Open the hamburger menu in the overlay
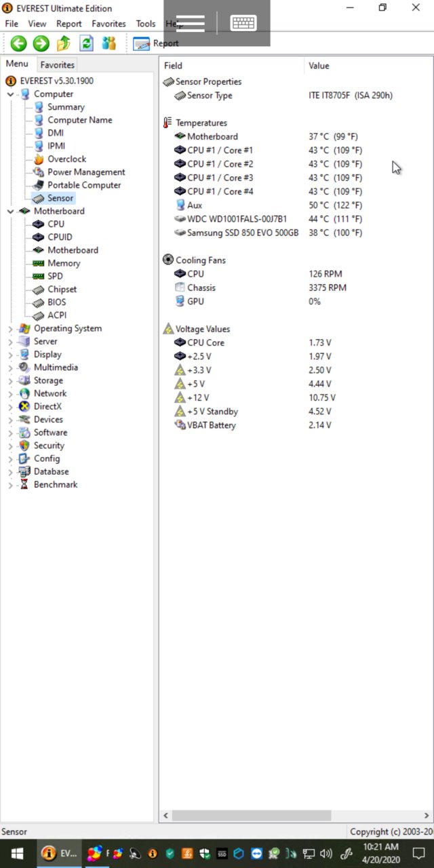The image size is (434, 868). (x=190, y=23)
